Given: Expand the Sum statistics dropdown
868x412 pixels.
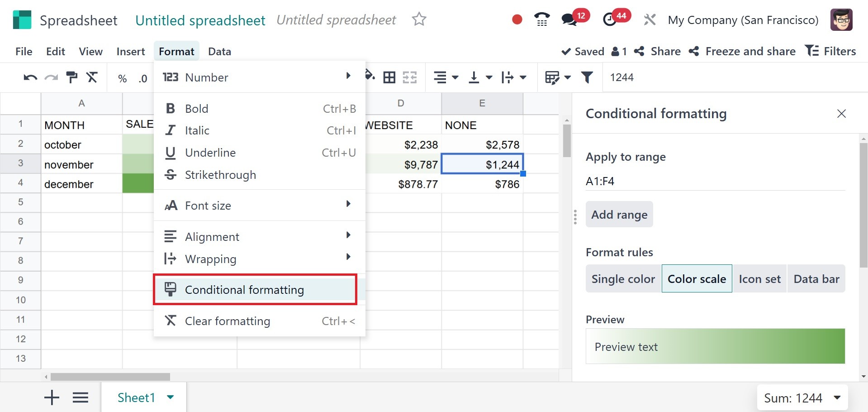Looking at the screenshot, I should pyautogui.click(x=837, y=398).
